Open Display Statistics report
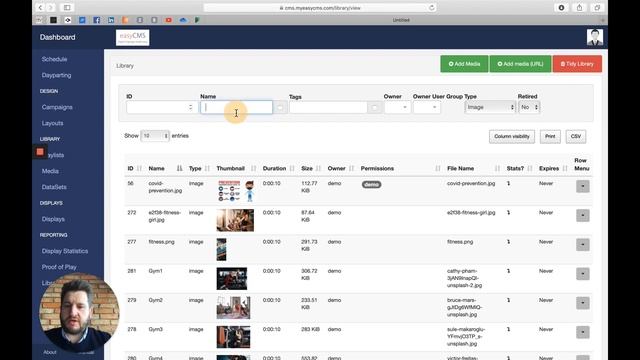The image size is (640, 360). [x=65, y=251]
